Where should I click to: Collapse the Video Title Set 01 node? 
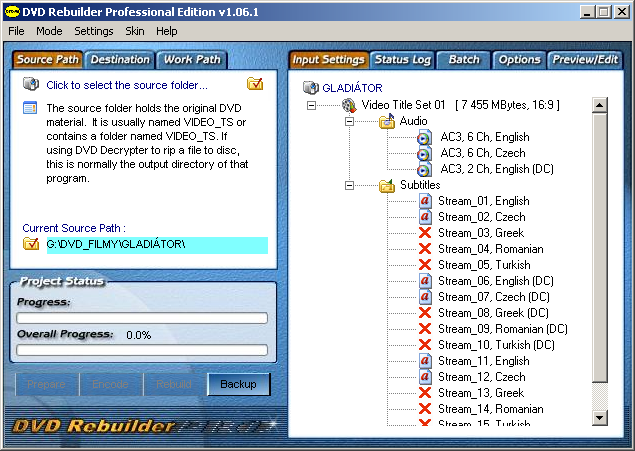[x=311, y=106]
